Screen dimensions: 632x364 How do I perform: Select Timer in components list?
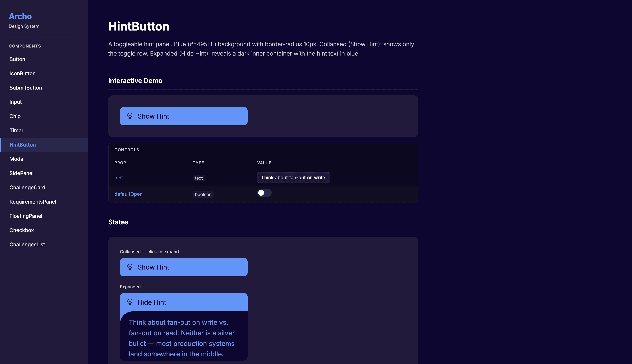point(16,130)
